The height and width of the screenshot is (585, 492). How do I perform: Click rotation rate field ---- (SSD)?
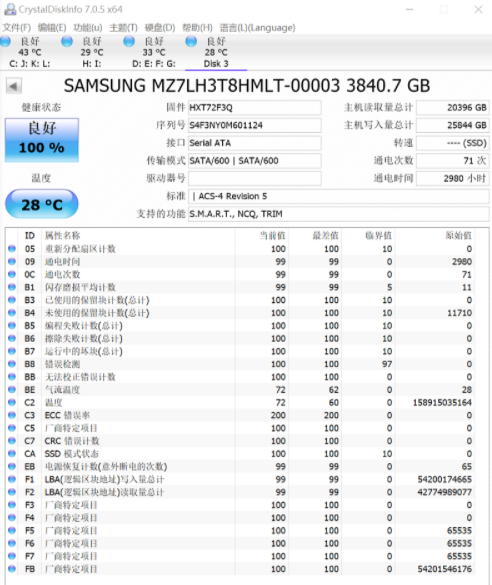[453, 143]
